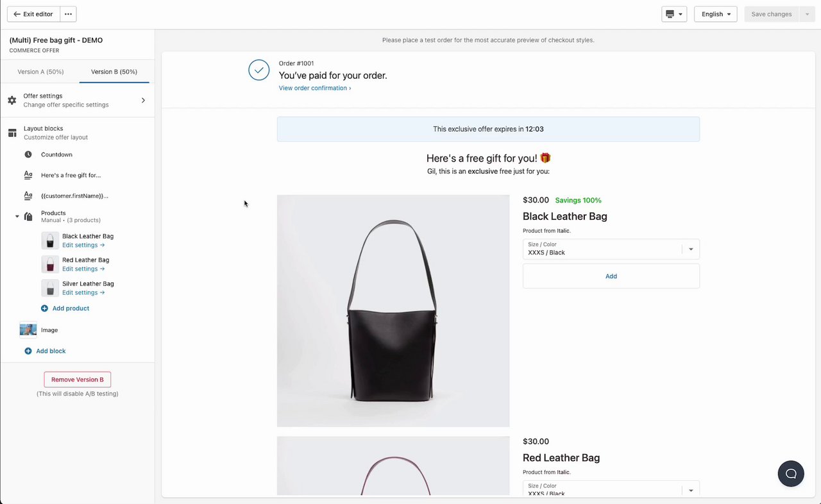This screenshot has width=821, height=504.
Task: Click the Remove Version B button
Action: [x=78, y=380]
